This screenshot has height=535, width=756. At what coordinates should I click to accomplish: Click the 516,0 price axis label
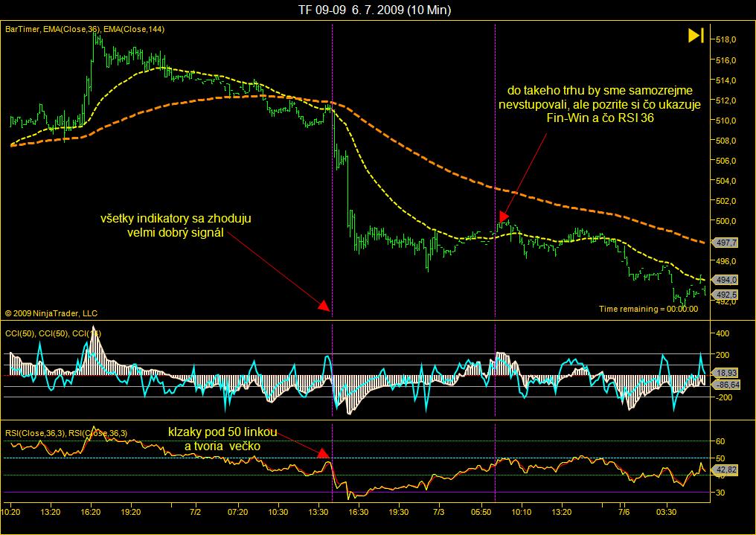(726, 60)
